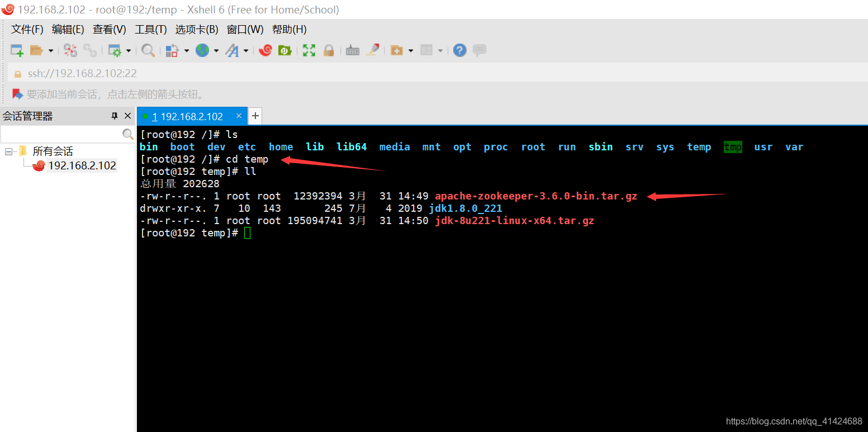This screenshot has width=868, height=432.
Task: Click the lib64 directory in ls output
Action: [352, 147]
